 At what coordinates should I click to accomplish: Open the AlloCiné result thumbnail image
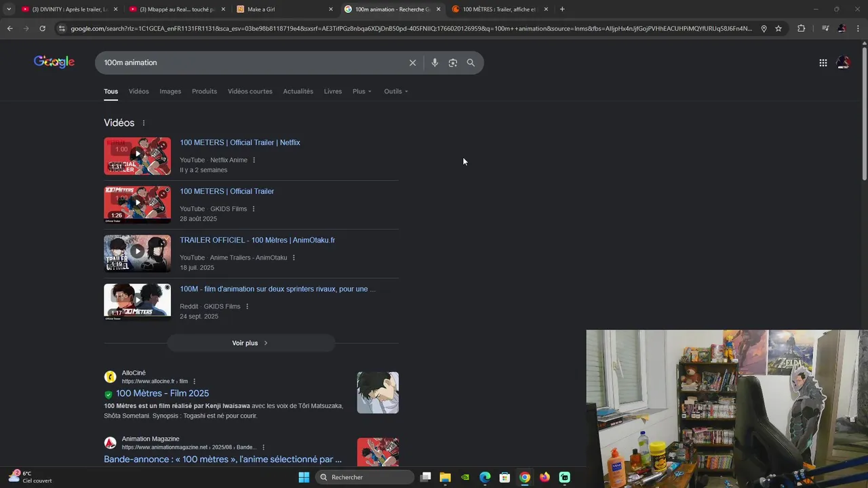378,392
